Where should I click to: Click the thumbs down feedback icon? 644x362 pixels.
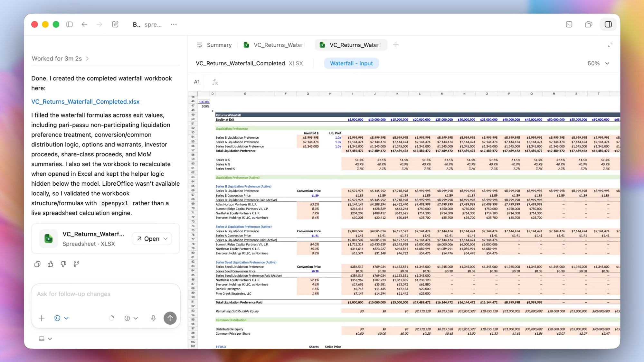pos(63,264)
